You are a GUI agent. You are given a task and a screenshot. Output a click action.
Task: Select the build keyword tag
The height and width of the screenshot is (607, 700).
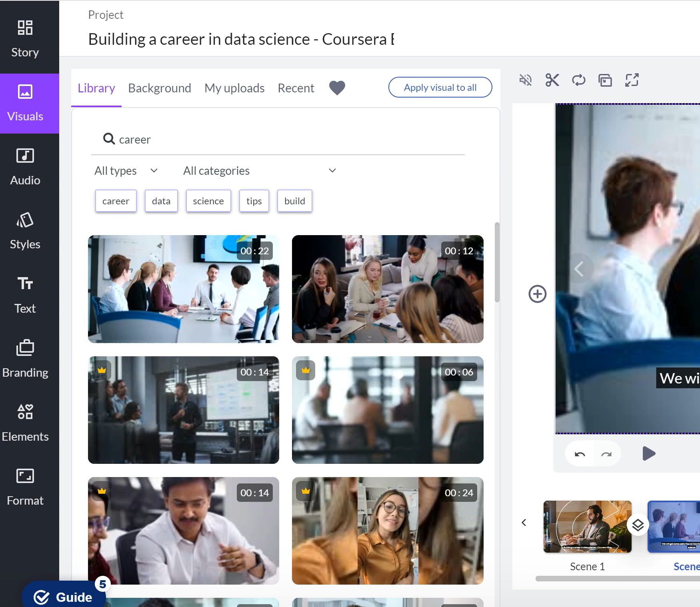[x=295, y=201]
